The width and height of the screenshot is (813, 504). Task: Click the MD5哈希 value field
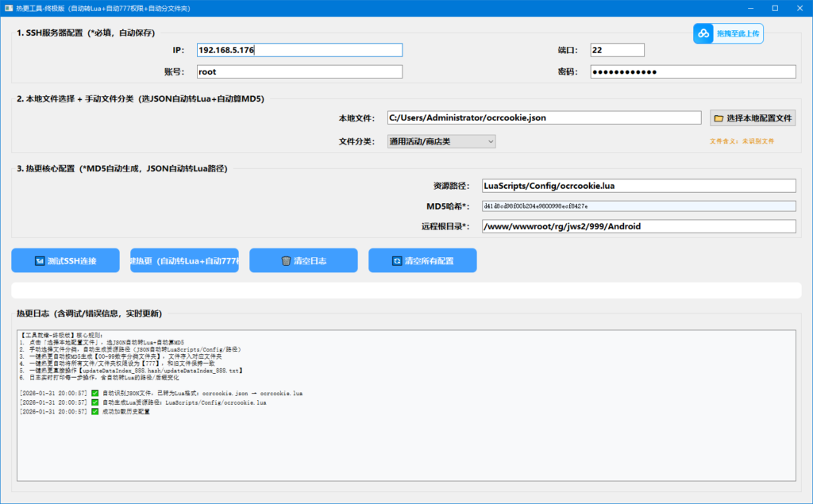(638, 206)
